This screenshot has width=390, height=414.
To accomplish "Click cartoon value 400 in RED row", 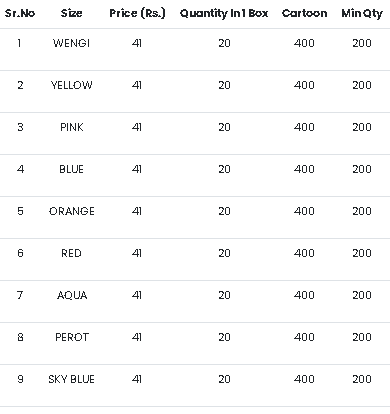I will pyautogui.click(x=304, y=253).
